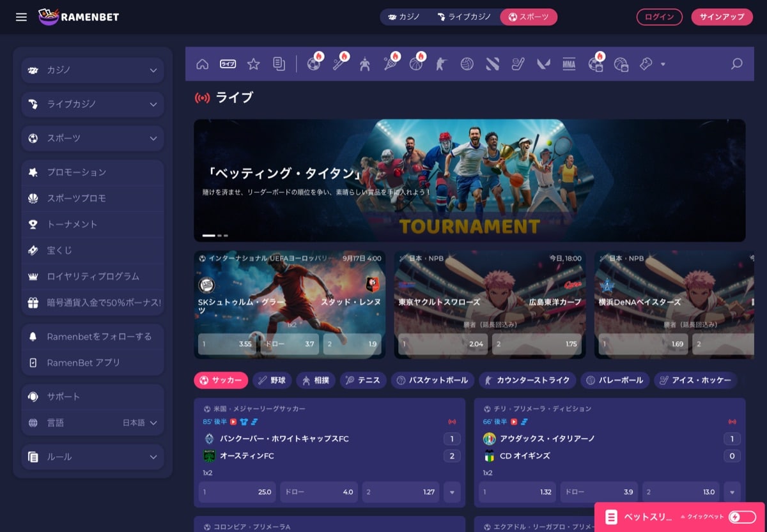Open the video stream icon for the Vancouver match
The image size is (767, 532).
point(233,422)
